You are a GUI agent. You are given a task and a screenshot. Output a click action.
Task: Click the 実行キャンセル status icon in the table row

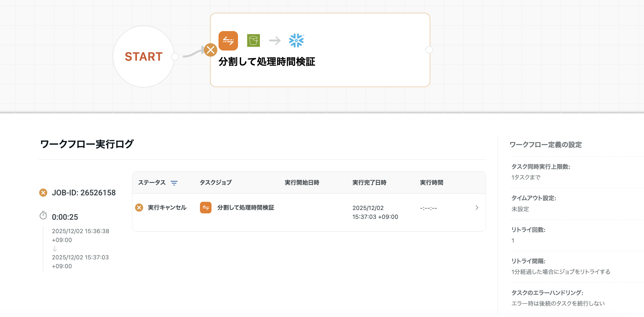point(139,208)
